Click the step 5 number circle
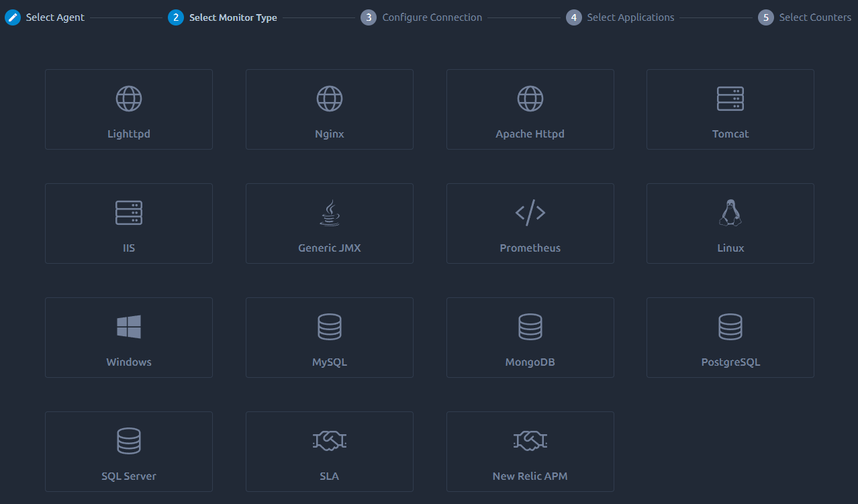858x504 pixels. (x=766, y=17)
